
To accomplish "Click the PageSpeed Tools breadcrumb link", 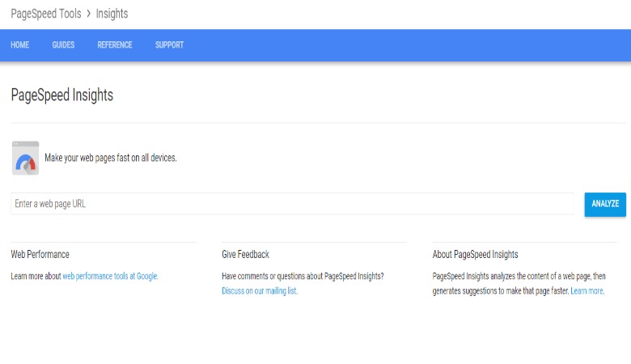I will pyautogui.click(x=46, y=14).
